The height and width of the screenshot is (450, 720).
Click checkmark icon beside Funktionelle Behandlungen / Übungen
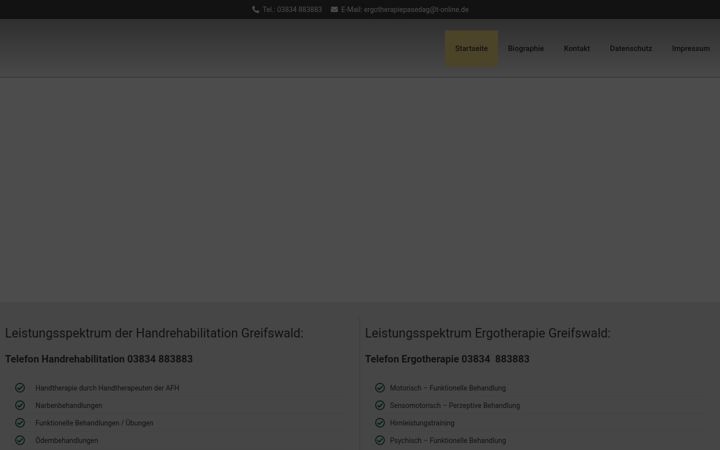[x=20, y=422]
